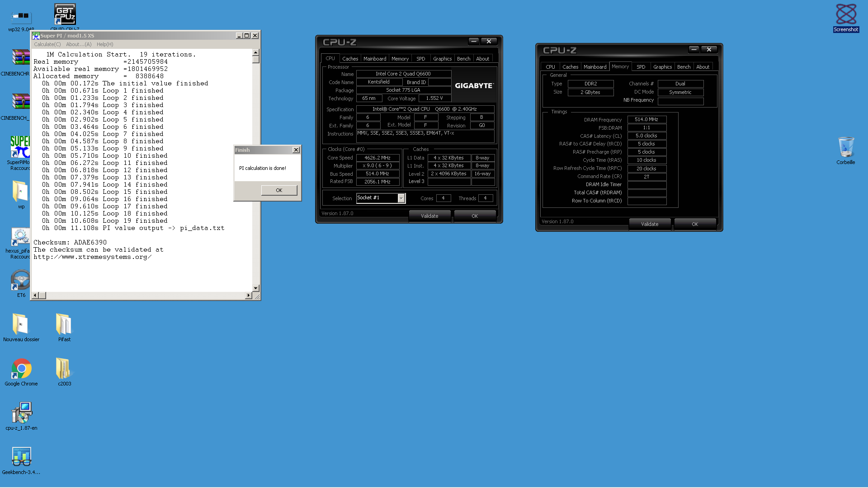The height and width of the screenshot is (488, 868).
Task: Click the Command Rate value 2T
Action: (646, 177)
